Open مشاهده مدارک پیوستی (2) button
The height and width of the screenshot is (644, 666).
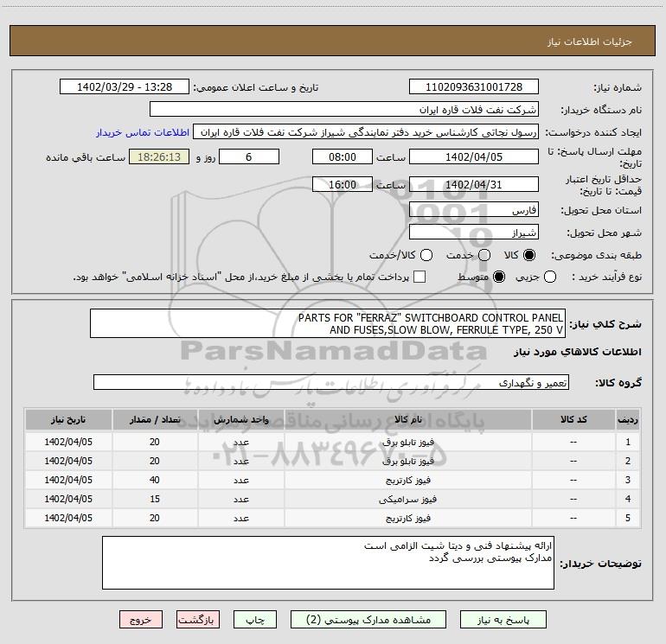(x=368, y=620)
